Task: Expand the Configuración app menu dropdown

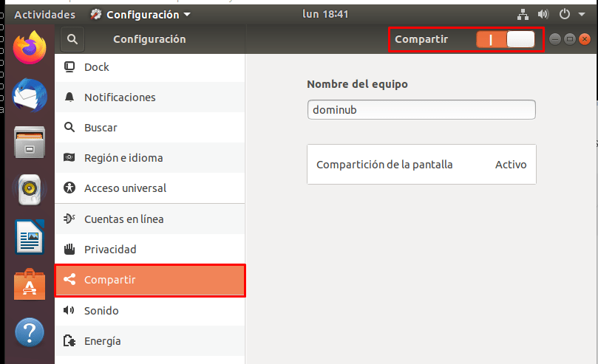Action: (140, 14)
